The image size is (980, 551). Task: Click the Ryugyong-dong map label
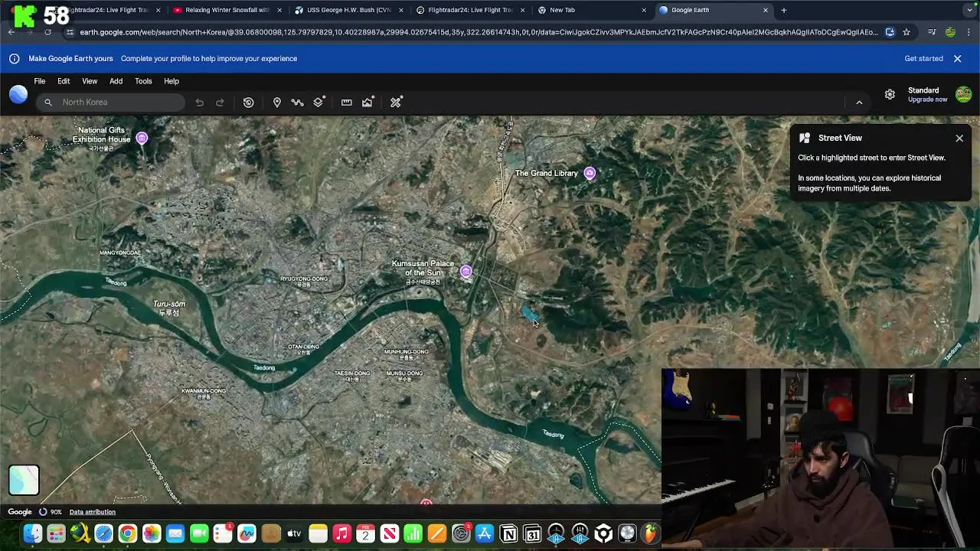304,281
